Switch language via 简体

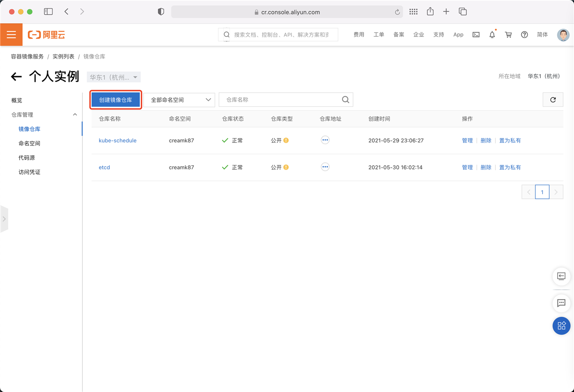[543, 34]
